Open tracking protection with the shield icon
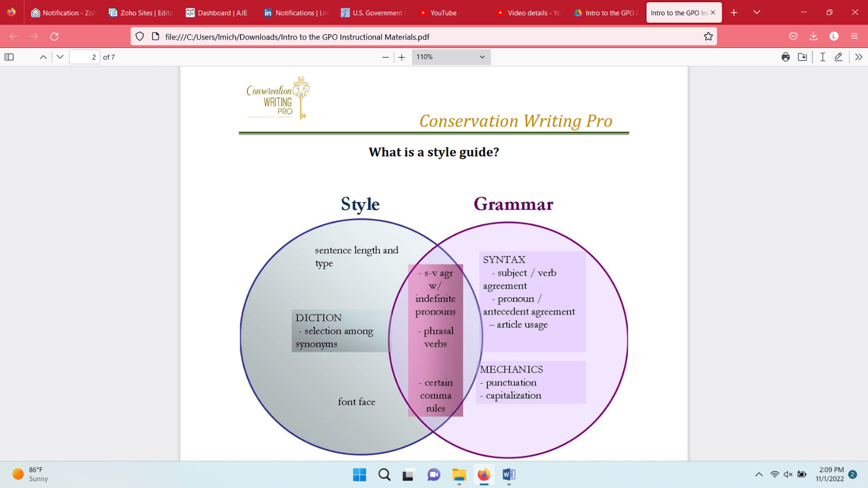Screen dimensions: 868x488 click(139, 36)
